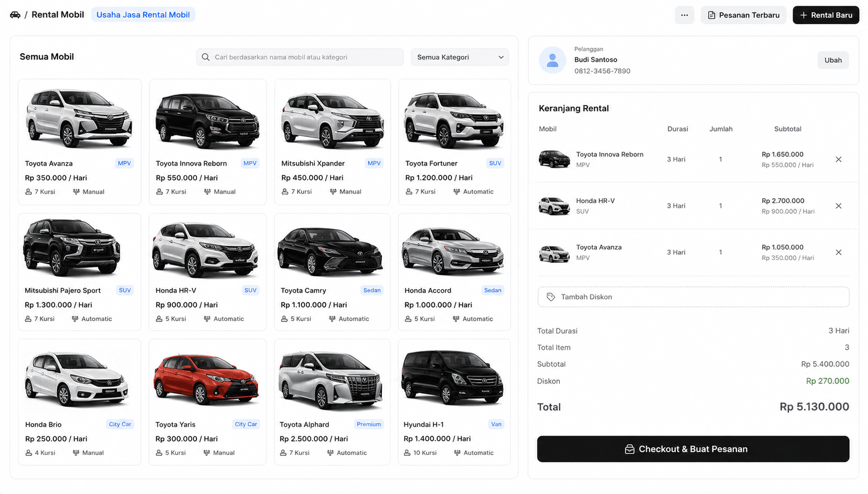Remove Toyota Innova Reborn from cart
Screen dimensions: 868x494
tap(838, 159)
